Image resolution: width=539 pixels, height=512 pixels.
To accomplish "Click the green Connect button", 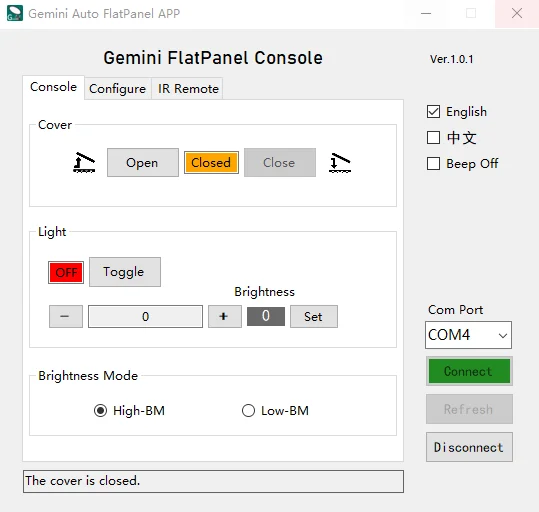I will tap(469, 371).
